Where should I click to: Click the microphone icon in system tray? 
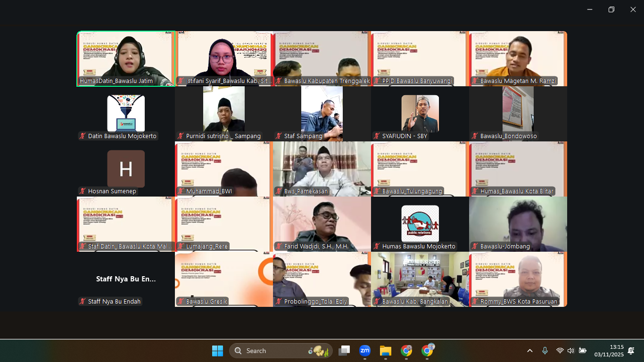tap(545, 351)
